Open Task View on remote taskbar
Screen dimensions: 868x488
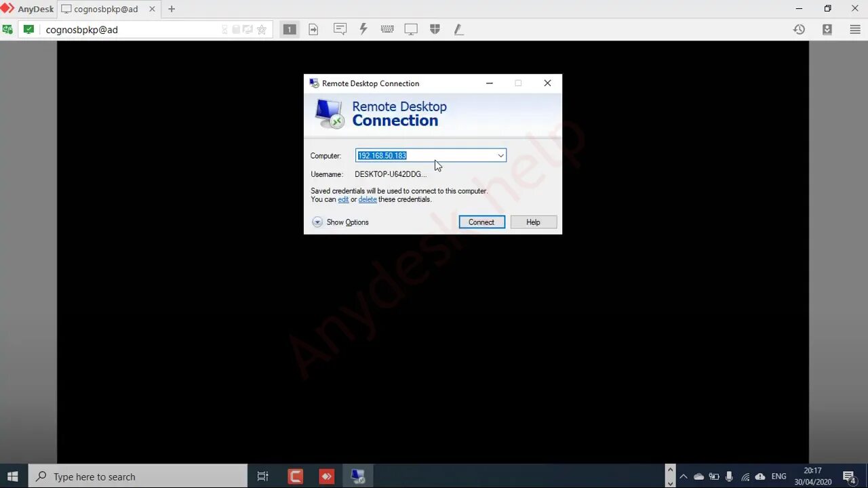(263, 476)
